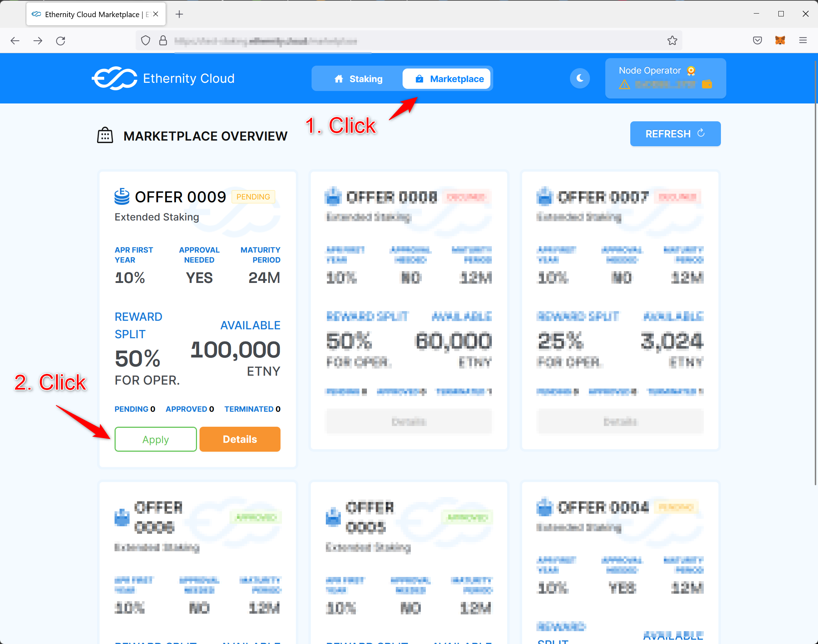Click the Node Operator badge icon

[691, 71]
